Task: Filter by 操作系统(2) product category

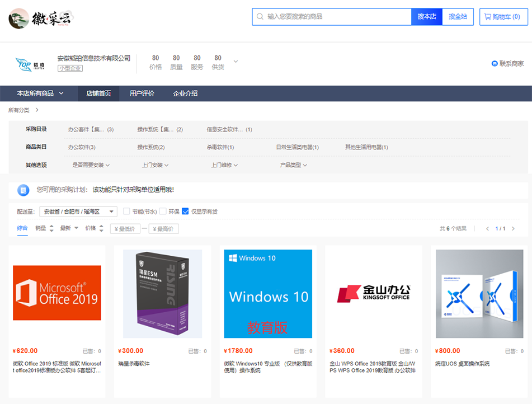Action: pos(151,147)
